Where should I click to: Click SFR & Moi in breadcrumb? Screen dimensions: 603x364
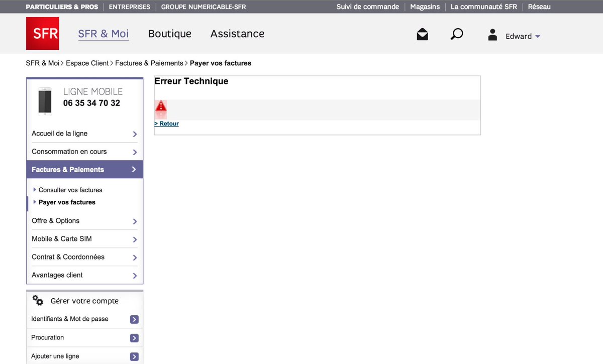pos(43,63)
